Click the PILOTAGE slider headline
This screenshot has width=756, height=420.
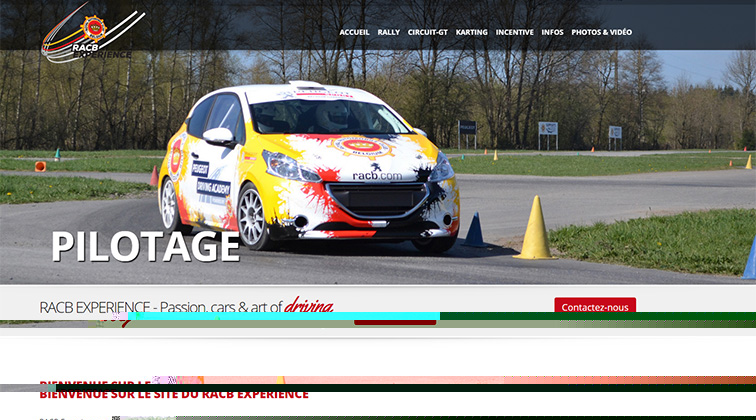tap(146, 246)
